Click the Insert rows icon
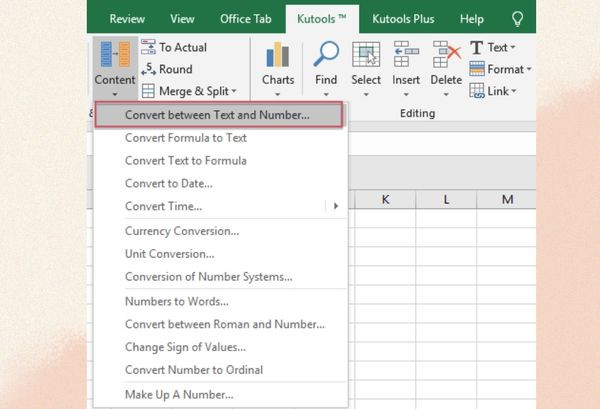 (406, 54)
